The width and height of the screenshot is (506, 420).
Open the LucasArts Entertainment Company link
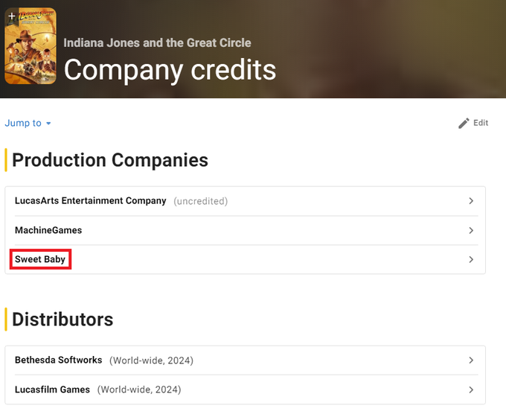[90, 201]
